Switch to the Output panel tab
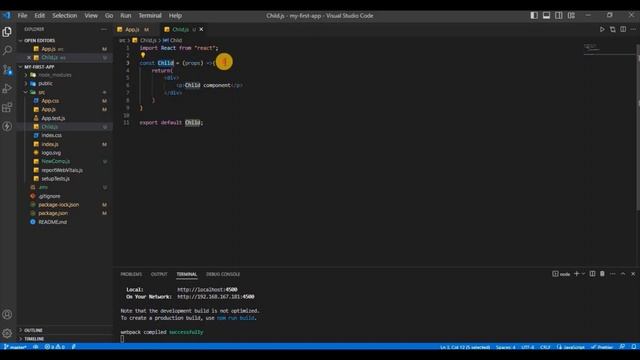Viewport: 640px width, 360px height. pyautogui.click(x=159, y=274)
